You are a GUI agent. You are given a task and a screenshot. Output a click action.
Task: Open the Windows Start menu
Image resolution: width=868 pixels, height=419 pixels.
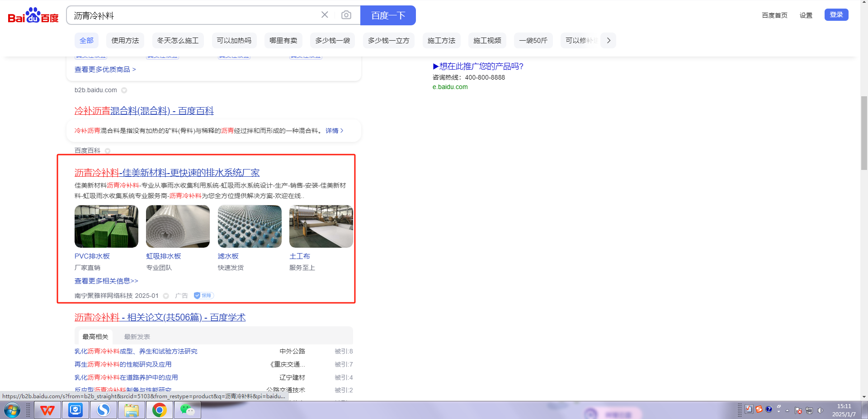[x=12, y=410]
